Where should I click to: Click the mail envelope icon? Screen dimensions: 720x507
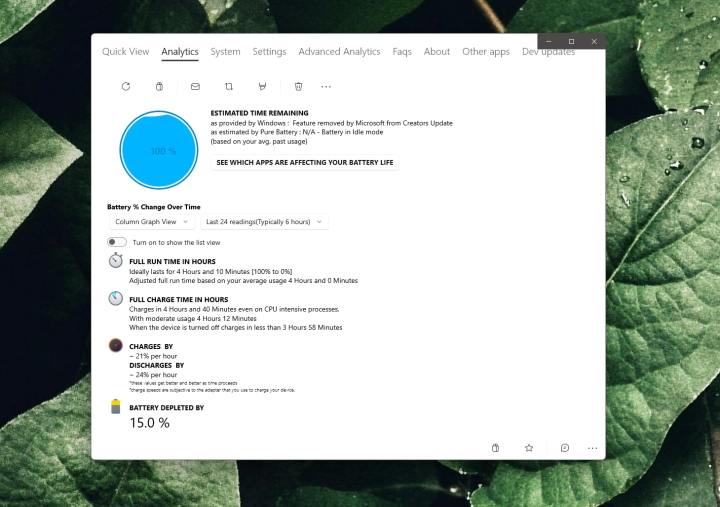click(195, 87)
